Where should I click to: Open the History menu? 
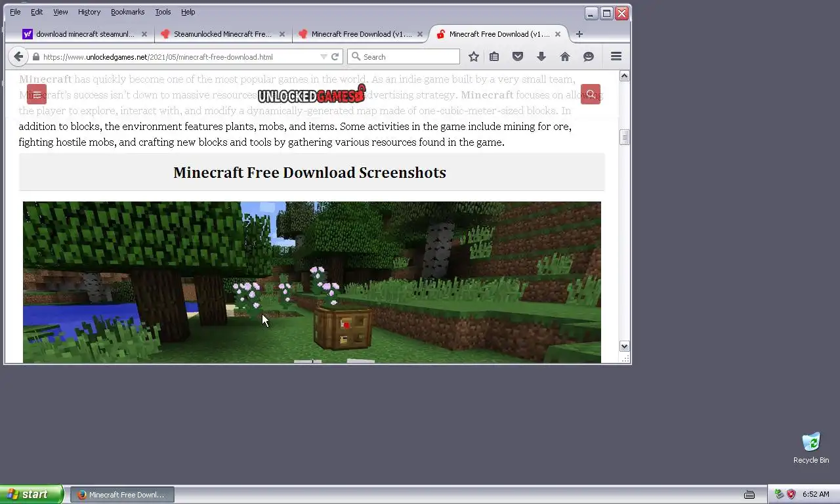pos(89,12)
